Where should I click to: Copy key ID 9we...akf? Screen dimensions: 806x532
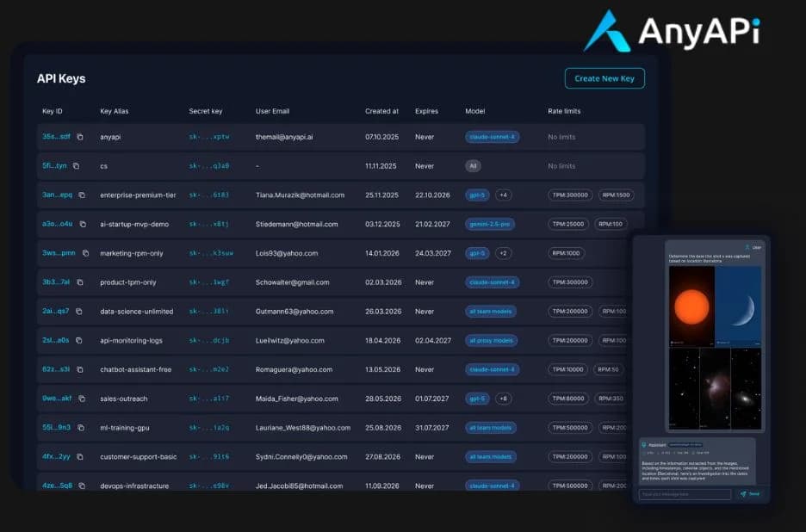[x=82, y=399]
